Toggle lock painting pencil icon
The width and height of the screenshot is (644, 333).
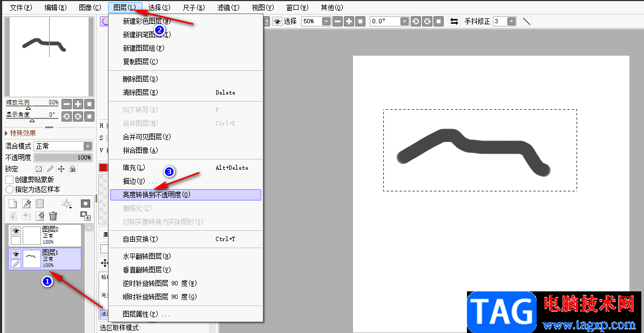click(x=50, y=169)
